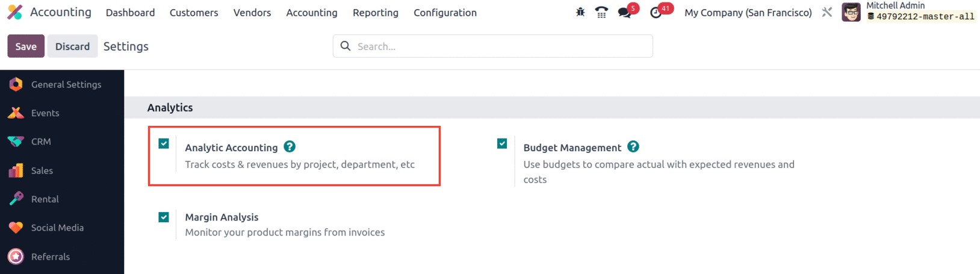The width and height of the screenshot is (980, 274).
Task: Click the wrench tools icon
Action: pos(827,12)
